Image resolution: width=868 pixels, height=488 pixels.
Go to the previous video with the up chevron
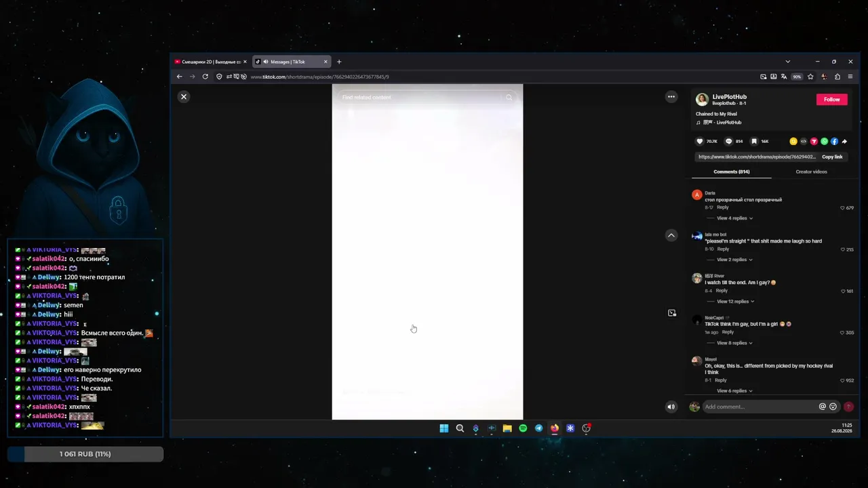tap(671, 235)
